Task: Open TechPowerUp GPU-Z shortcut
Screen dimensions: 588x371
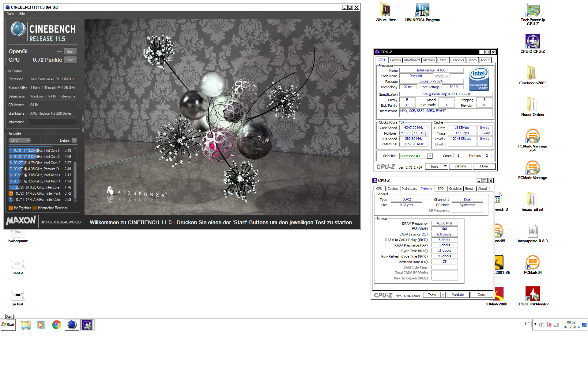Action: click(533, 14)
